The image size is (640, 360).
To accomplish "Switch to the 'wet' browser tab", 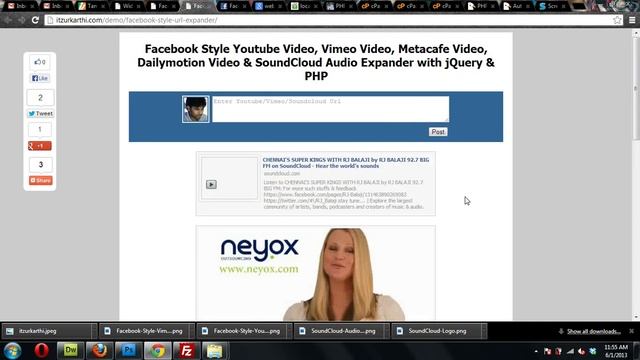I will (269, 6).
